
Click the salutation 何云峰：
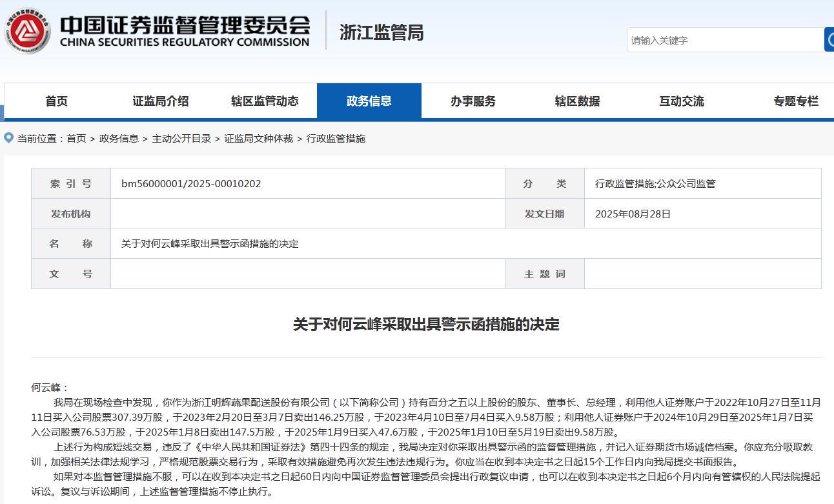[x=50, y=388]
